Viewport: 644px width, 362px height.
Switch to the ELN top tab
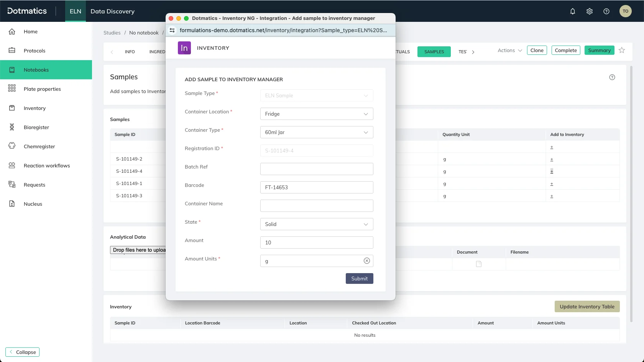click(76, 11)
